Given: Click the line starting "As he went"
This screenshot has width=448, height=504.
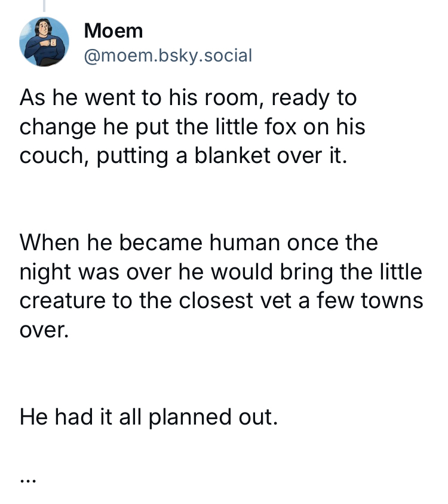Looking at the screenshot, I should coord(188,98).
